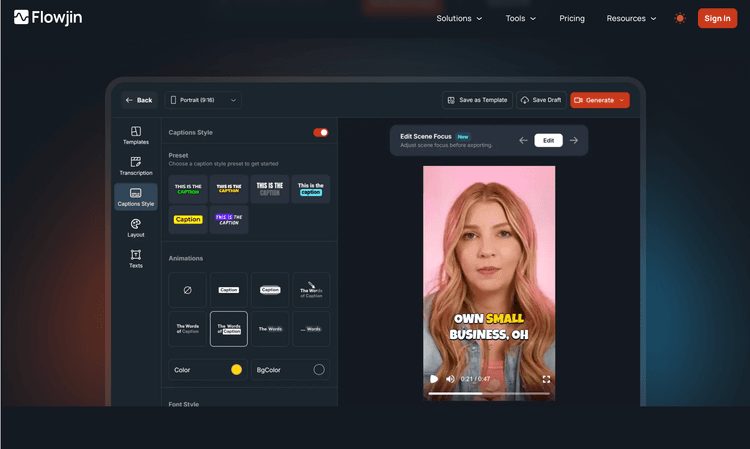Select the no-animation option

[x=188, y=290]
